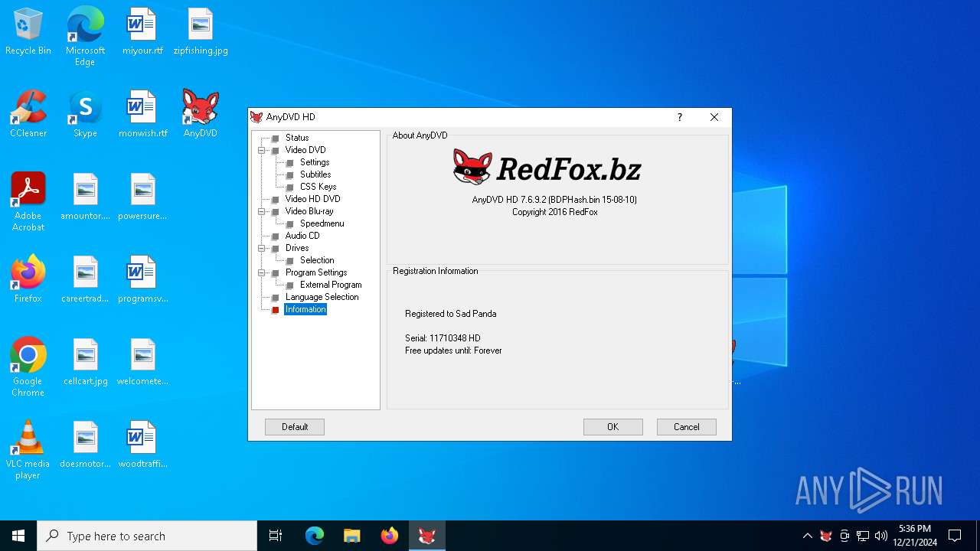Select the woodtraffi... Word document icon

click(142, 445)
